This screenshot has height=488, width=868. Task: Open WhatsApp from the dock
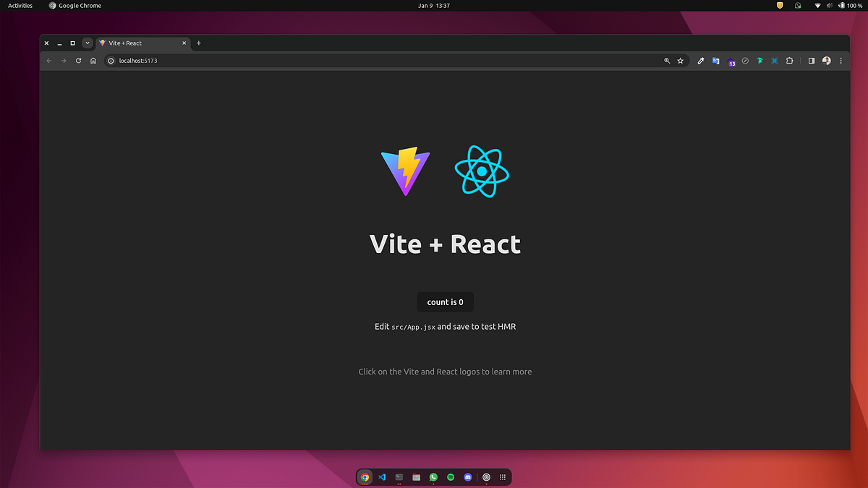(434, 477)
